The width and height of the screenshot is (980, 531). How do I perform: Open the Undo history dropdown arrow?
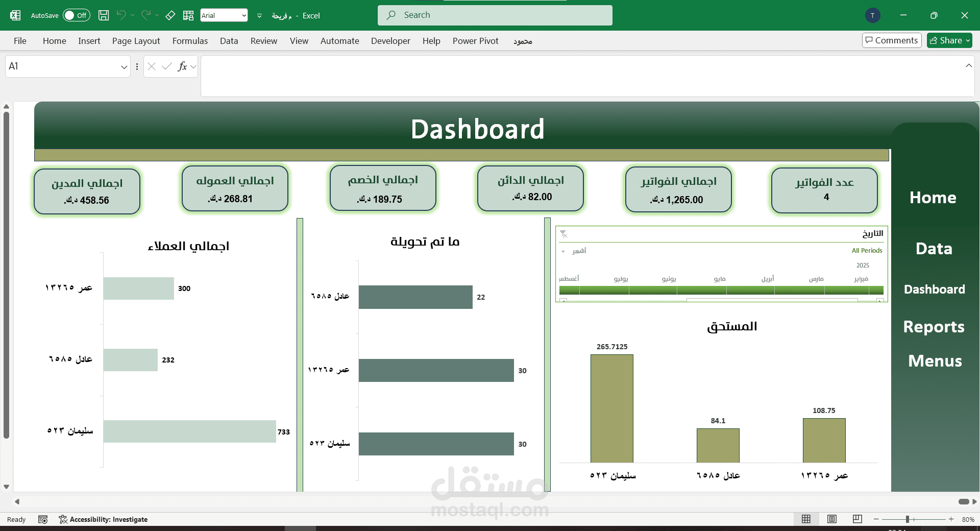pyautogui.click(x=133, y=15)
